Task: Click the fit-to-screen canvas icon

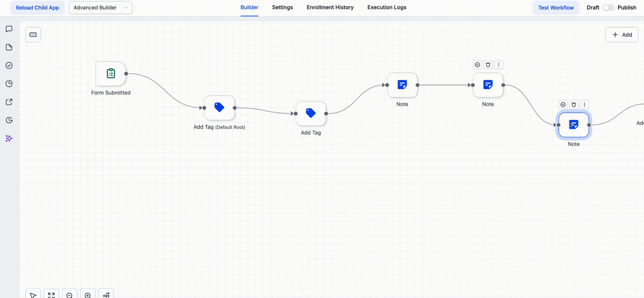Action: 51,295
